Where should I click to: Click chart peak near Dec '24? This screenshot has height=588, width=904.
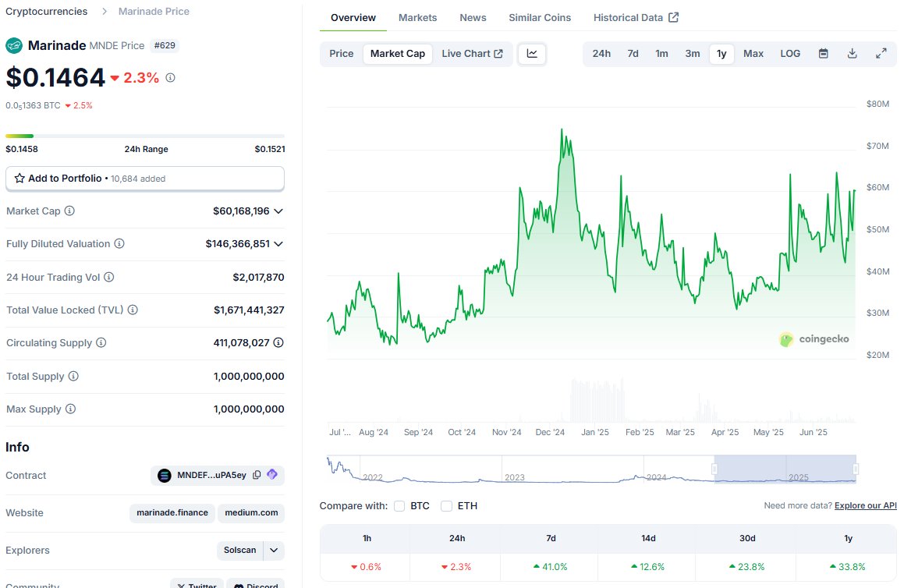pos(562,130)
